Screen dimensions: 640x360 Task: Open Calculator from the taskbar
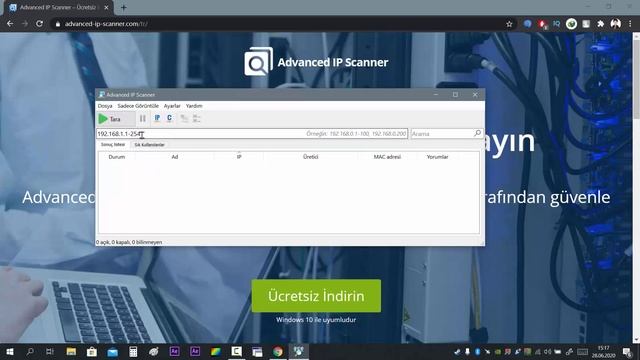(133, 351)
